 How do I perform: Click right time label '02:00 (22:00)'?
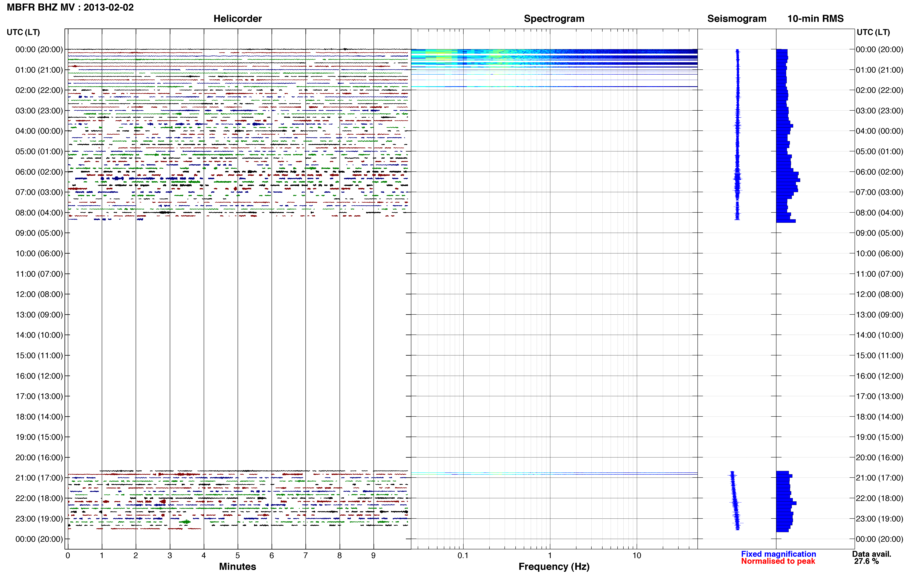[879, 90]
